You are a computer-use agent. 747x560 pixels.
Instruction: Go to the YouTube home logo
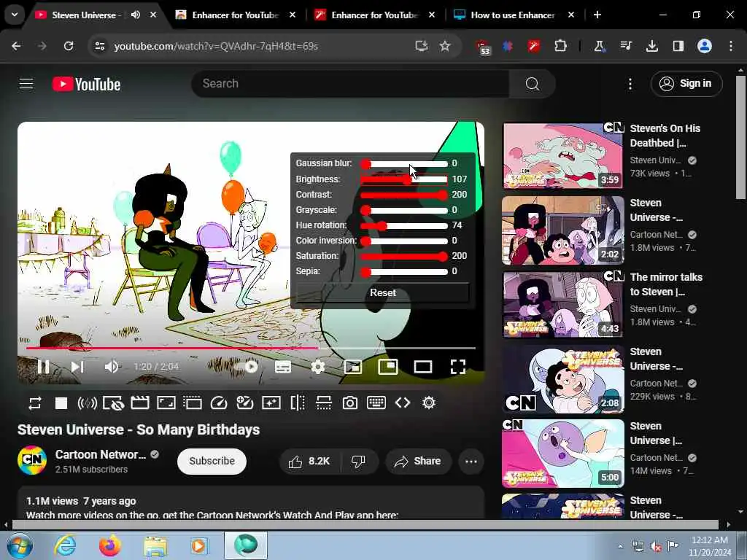click(86, 85)
